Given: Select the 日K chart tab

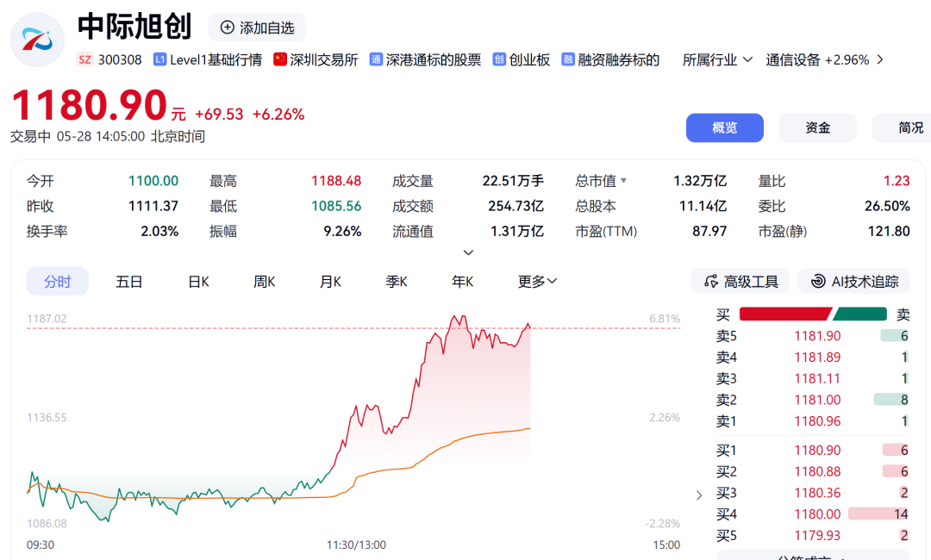Looking at the screenshot, I should coord(198,281).
